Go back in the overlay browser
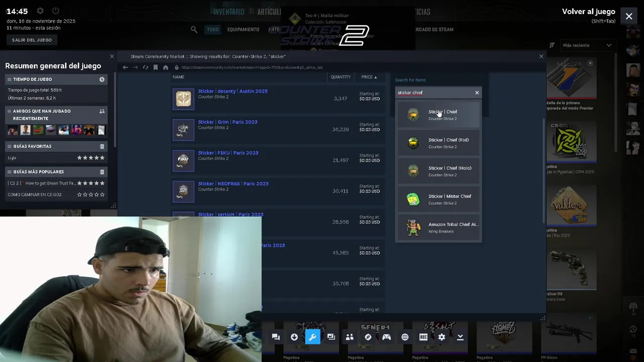The image size is (644, 362). [x=125, y=67]
